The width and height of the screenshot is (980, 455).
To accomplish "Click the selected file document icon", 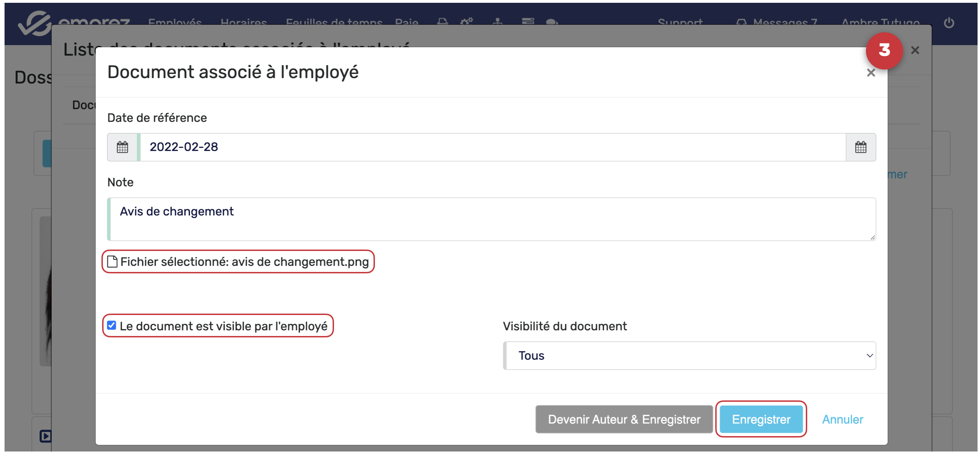I will tap(112, 261).
